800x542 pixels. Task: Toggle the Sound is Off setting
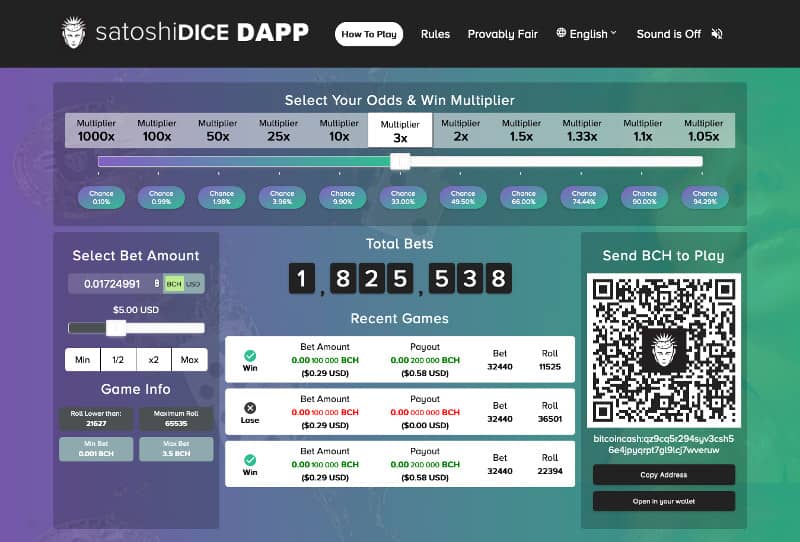tap(679, 34)
